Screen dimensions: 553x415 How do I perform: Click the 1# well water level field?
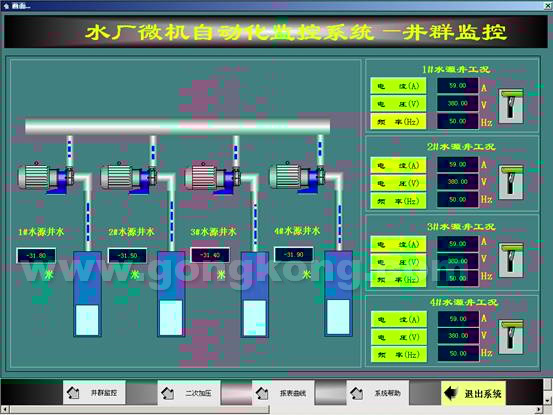[x=36, y=256]
